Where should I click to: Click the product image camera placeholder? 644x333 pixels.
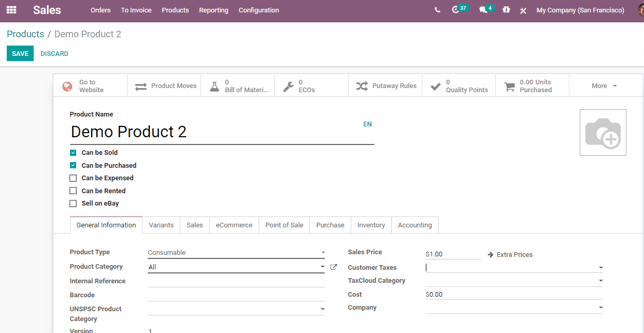point(603,133)
